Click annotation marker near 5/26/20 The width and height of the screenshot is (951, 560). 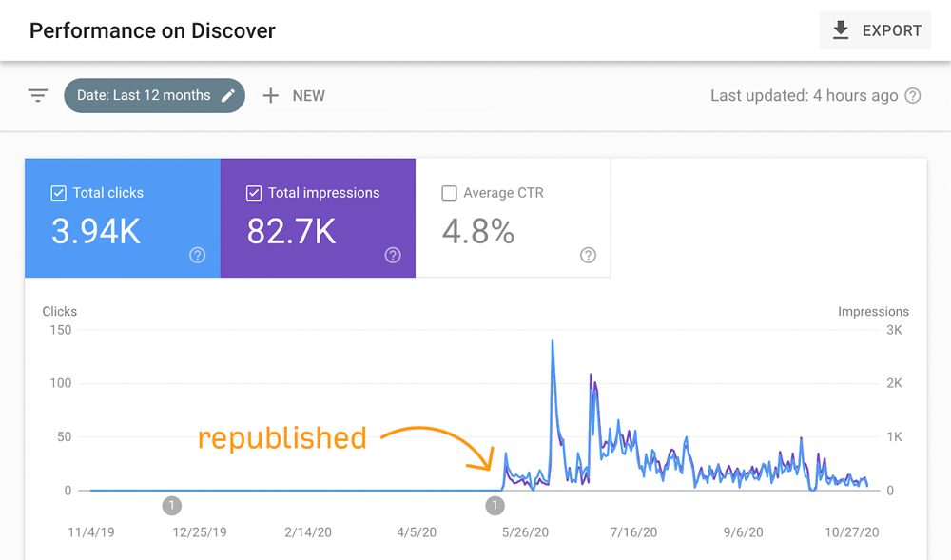coord(495,506)
